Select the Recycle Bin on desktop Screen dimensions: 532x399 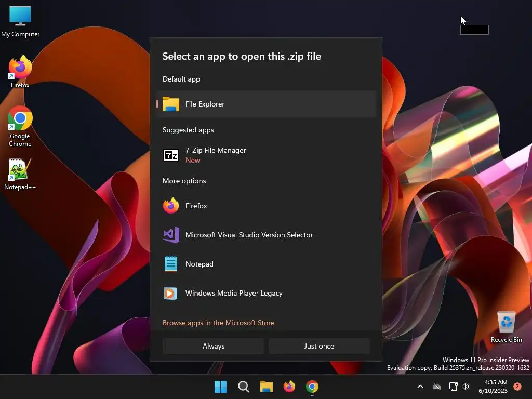507,327
